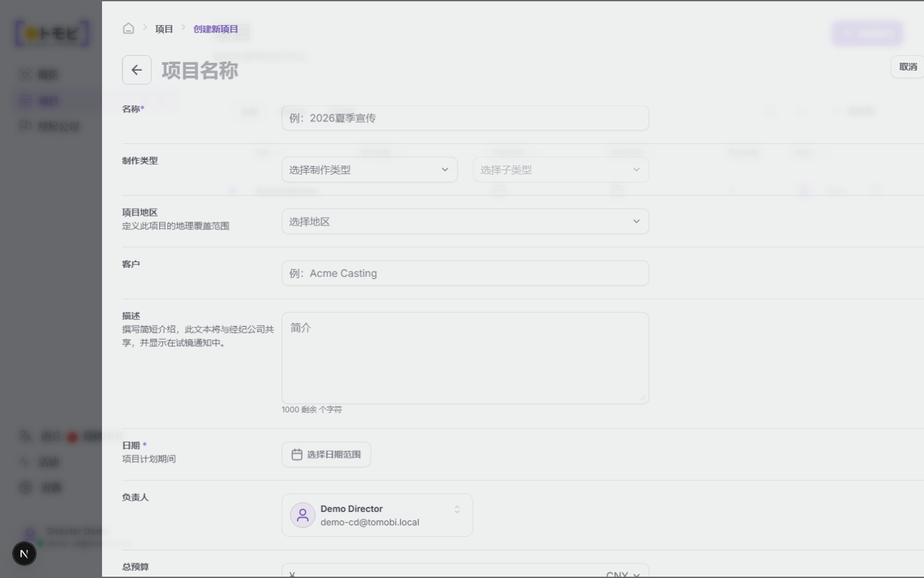This screenshot has width=924, height=578.
Task: Click the 取消 button
Action: point(908,67)
